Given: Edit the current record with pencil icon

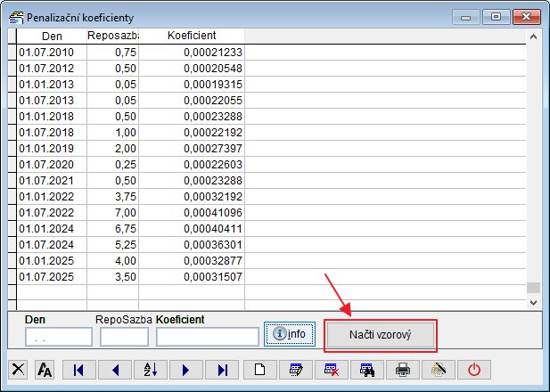Looking at the screenshot, I should tap(296, 370).
